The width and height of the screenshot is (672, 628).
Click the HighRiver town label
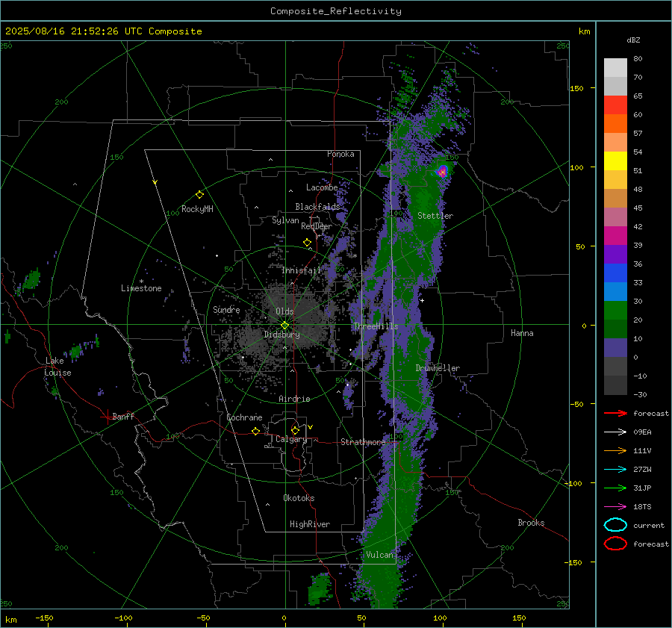point(310,524)
